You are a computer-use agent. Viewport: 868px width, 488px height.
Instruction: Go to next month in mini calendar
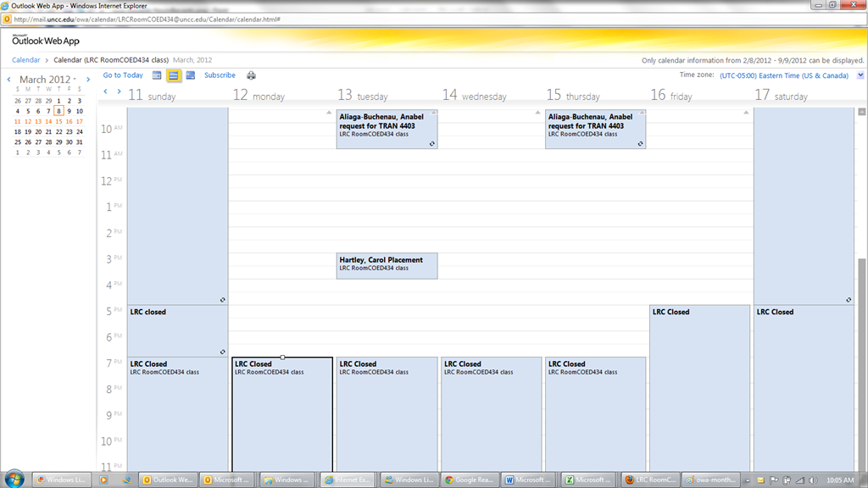coord(86,80)
